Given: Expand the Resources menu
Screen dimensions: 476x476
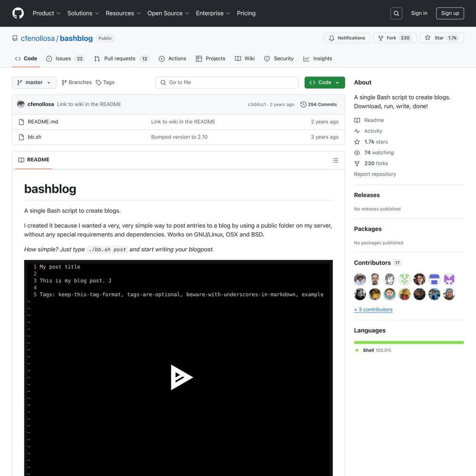Looking at the screenshot, I should pyautogui.click(x=123, y=13).
